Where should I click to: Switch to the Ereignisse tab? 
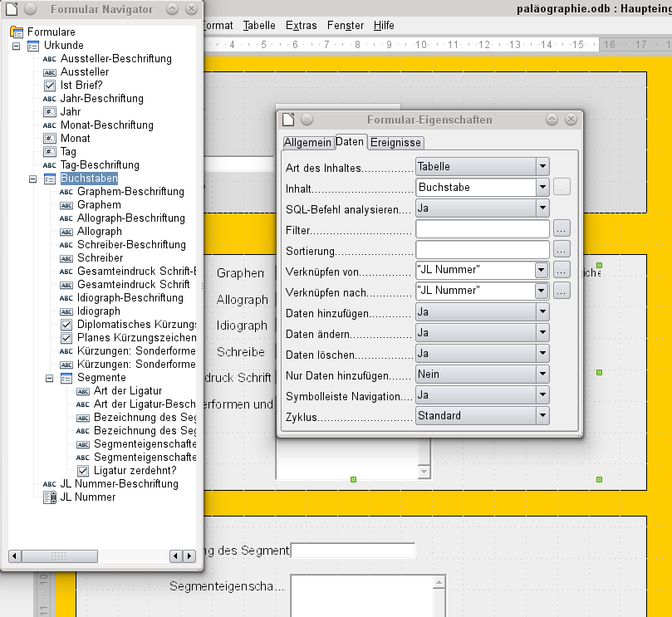(x=396, y=143)
